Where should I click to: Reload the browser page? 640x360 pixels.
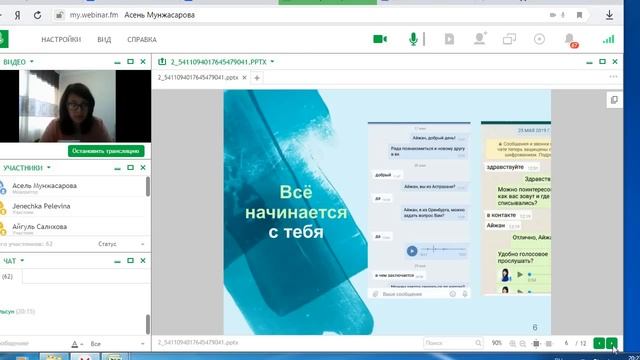pos(37,15)
